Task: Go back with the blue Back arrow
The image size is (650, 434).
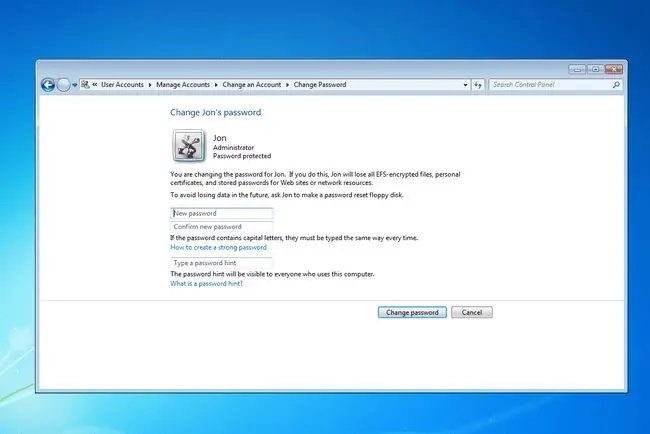Action: (x=48, y=85)
